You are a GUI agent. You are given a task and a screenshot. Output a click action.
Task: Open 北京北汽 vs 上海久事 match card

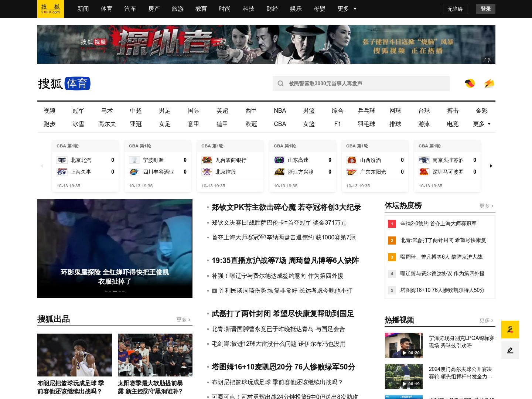pos(85,166)
